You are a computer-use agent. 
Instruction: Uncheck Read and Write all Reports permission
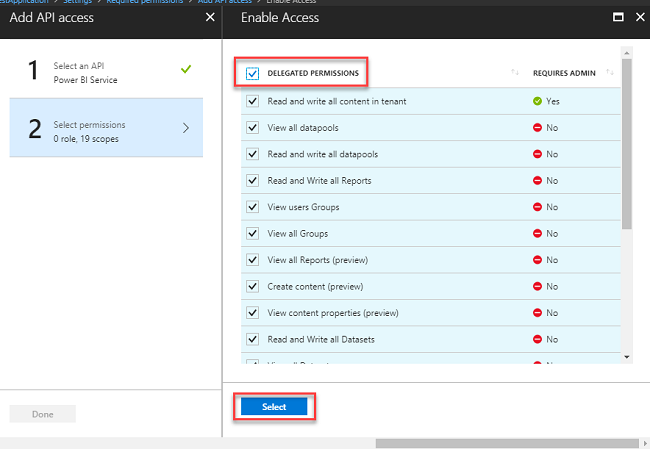(252, 180)
